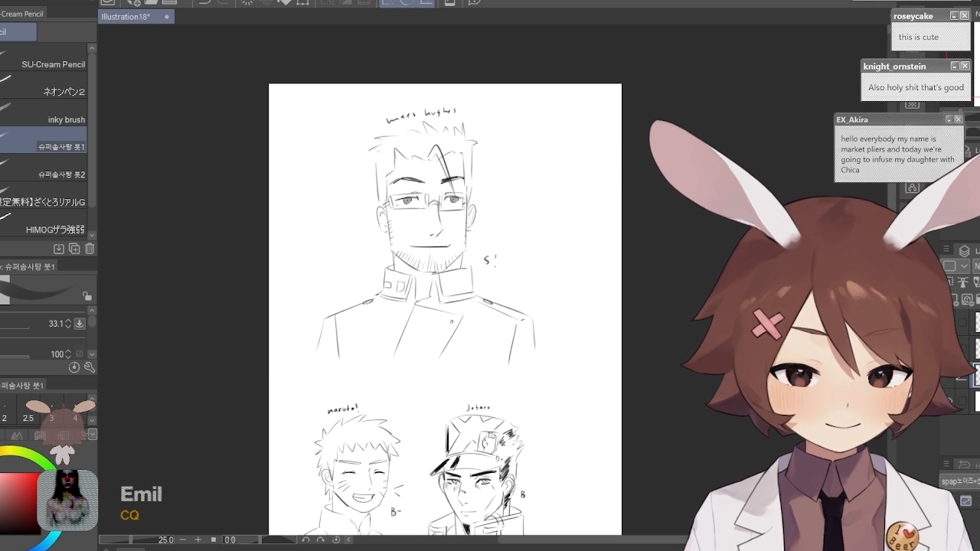The width and height of the screenshot is (980, 551).
Task: Pick brush size preset 3
Action: click(x=51, y=409)
